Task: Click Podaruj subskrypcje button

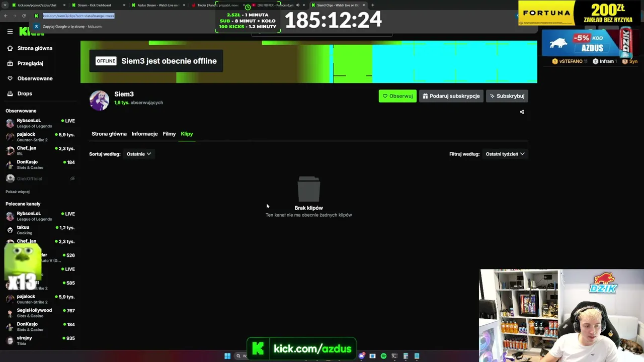Action: (451, 96)
